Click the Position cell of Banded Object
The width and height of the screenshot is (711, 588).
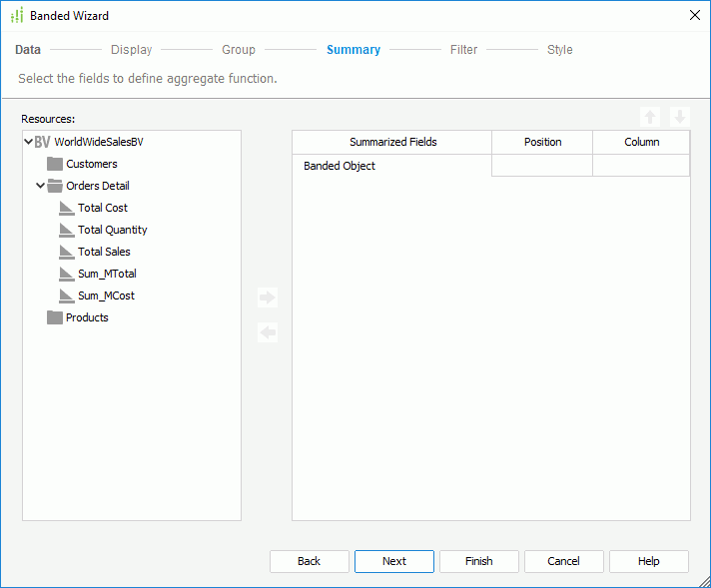[x=542, y=166]
